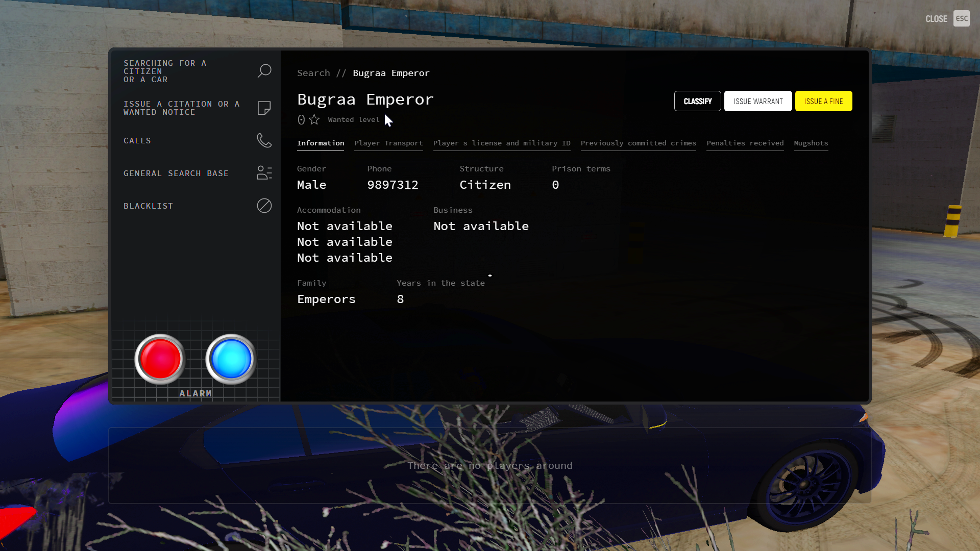
Task: Click the wanted level star icon
Action: [x=314, y=119]
